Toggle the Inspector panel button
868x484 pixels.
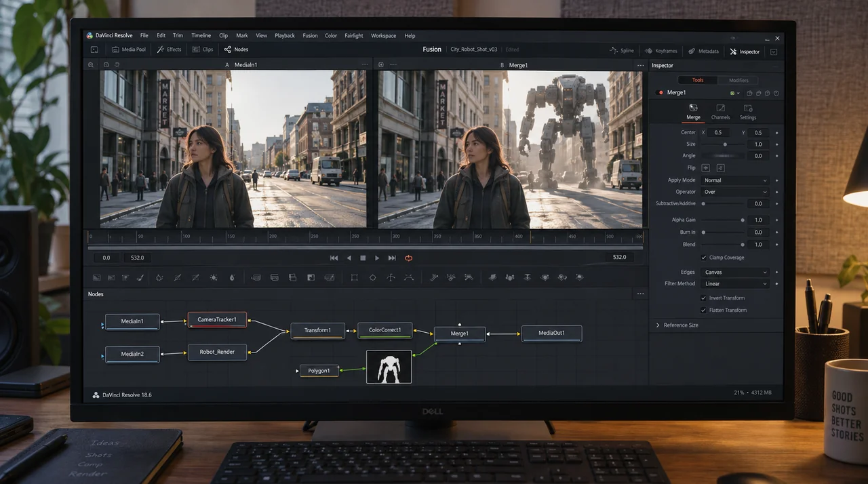[745, 52]
